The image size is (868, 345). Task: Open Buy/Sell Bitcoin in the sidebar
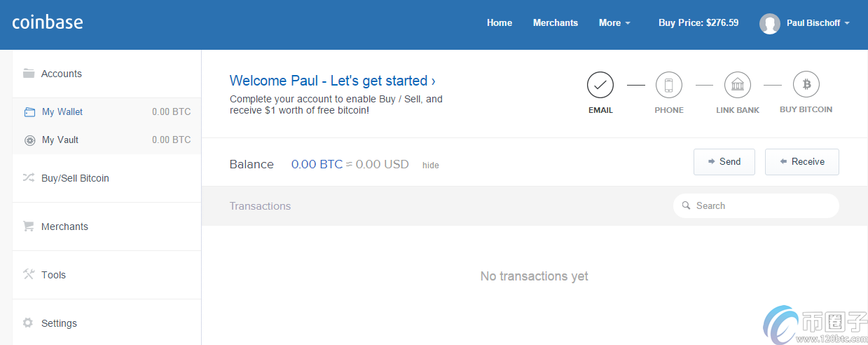[75, 178]
